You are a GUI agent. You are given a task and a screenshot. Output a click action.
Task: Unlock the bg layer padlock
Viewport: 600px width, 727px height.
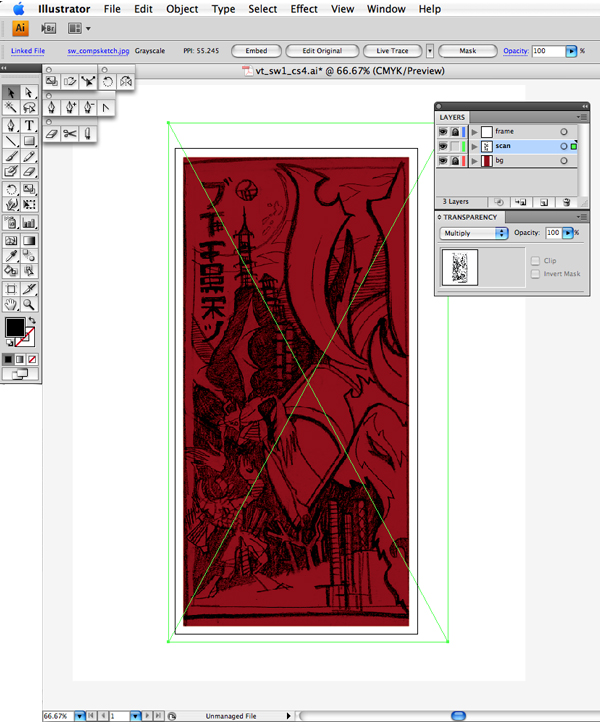tap(455, 160)
